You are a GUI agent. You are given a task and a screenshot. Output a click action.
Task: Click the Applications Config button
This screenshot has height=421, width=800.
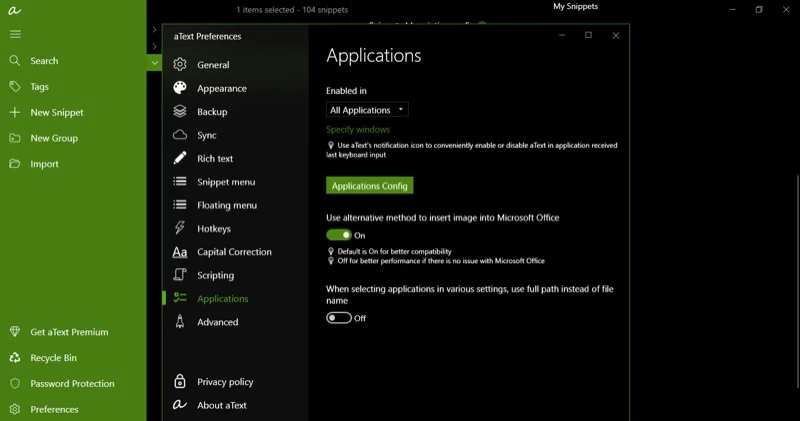tap(369, 186)
